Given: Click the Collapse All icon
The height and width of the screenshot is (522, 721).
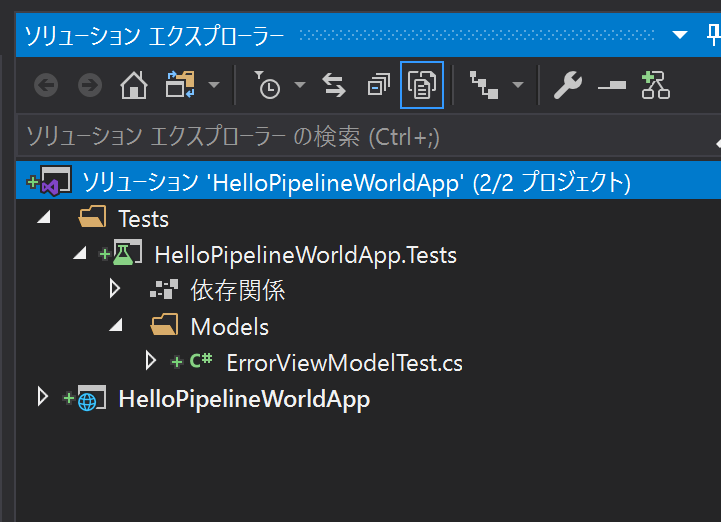Looking at the screenshot, I should pos(378,86).
